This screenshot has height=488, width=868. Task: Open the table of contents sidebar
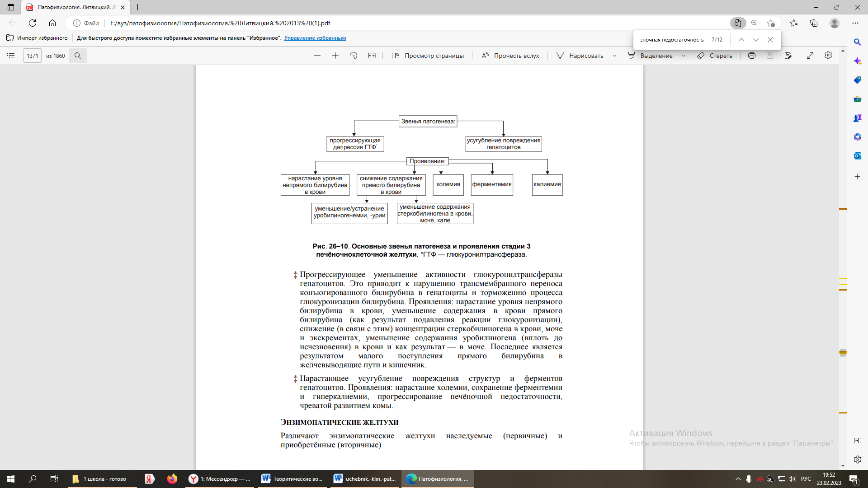click(11, 56)
